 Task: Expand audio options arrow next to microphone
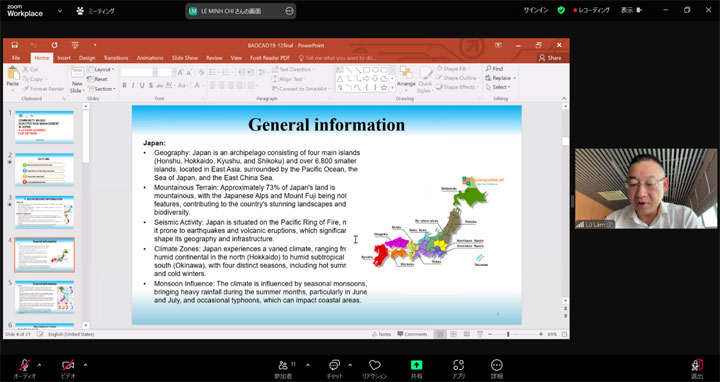(39, 365)
